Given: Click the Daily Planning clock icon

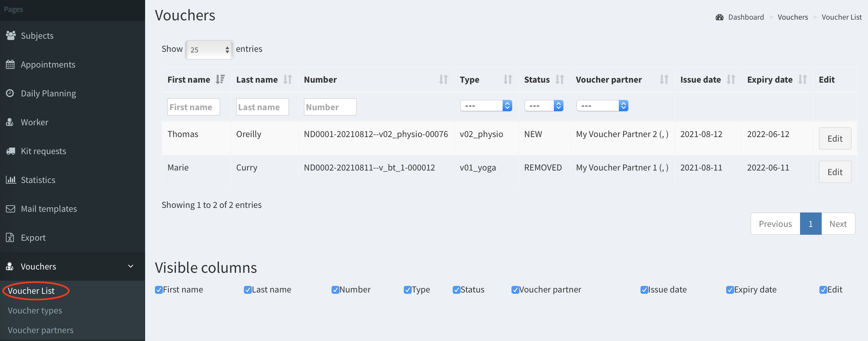Looking at the screenshot, I should tap(10, 93).
